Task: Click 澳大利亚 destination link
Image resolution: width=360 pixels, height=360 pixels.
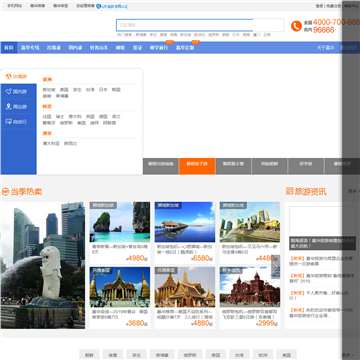Action: tap(51, 144)
